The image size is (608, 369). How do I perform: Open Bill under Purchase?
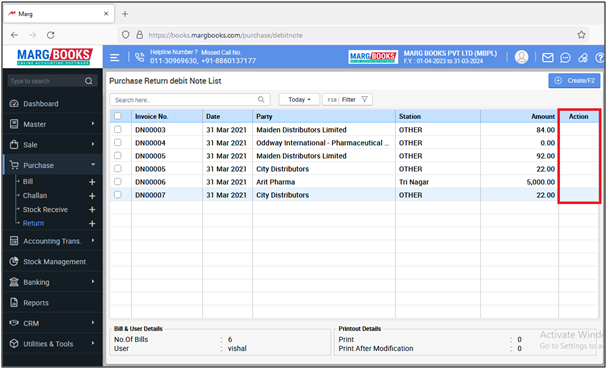click(x=28, y=181)
